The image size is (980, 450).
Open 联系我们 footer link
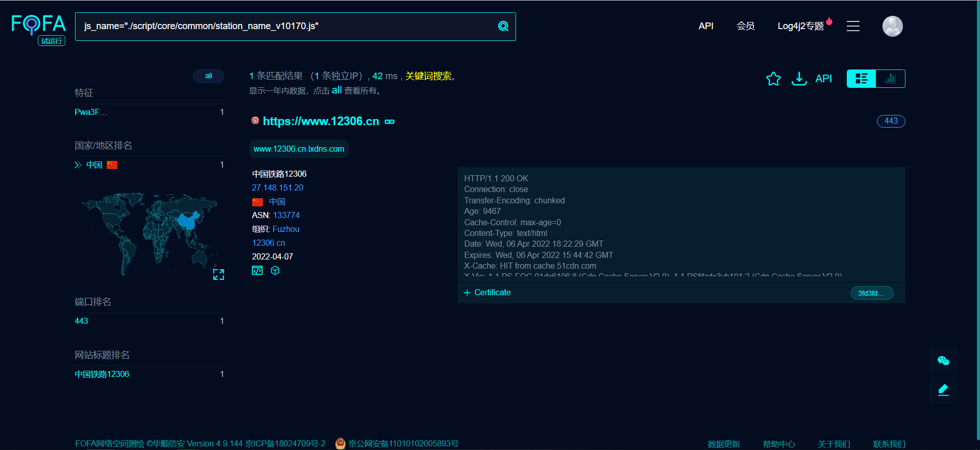point(889,444)
